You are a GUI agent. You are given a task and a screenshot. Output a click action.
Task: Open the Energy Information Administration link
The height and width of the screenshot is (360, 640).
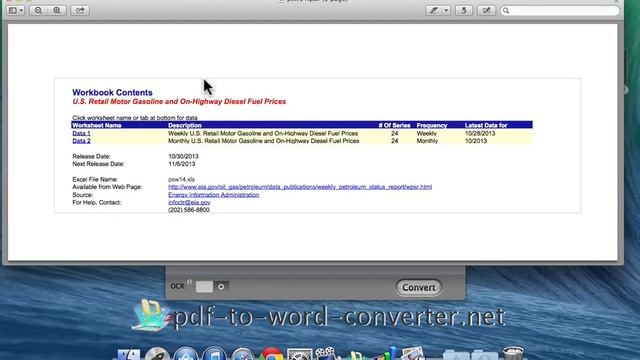(x=213, y=195)
